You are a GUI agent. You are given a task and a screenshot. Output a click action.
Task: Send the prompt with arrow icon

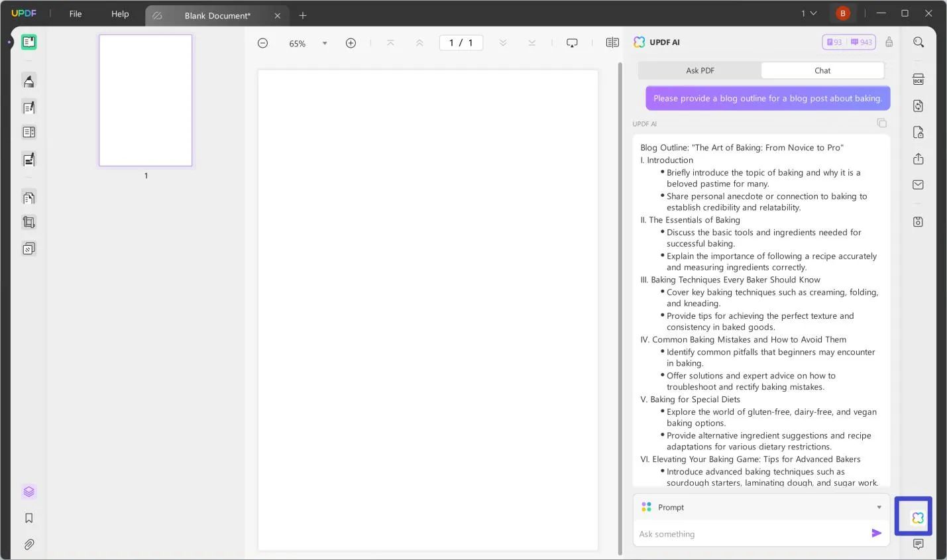coord(876,533)
